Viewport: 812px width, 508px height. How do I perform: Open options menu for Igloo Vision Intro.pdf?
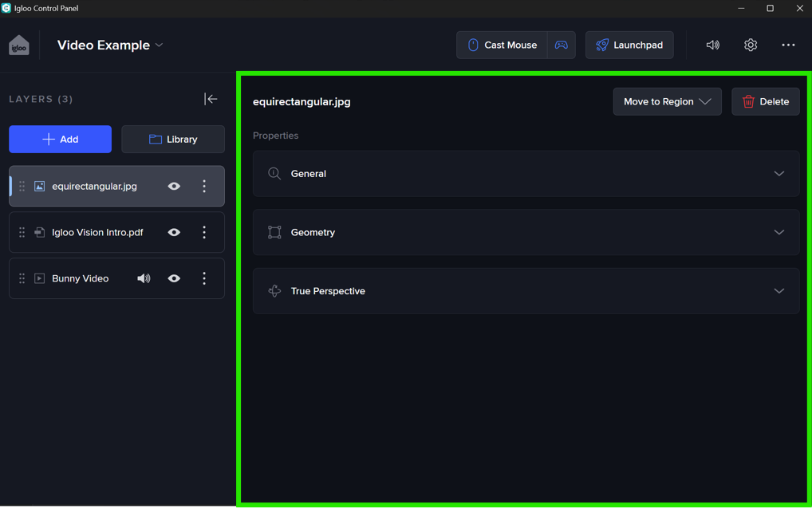tap(204, 232)
